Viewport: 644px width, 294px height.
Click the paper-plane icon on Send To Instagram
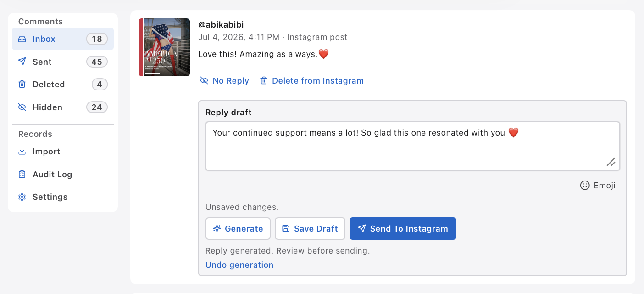pyautogui.click(x=362, y=228)
